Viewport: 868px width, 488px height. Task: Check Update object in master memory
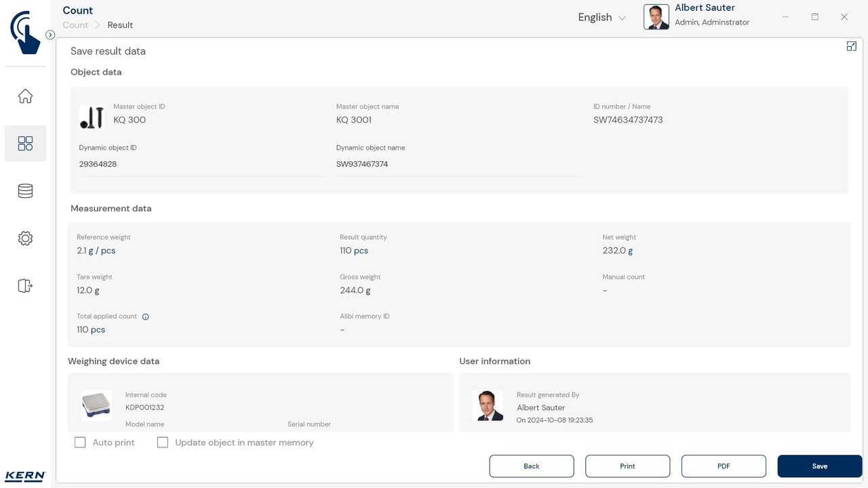(x=163, y=443)
